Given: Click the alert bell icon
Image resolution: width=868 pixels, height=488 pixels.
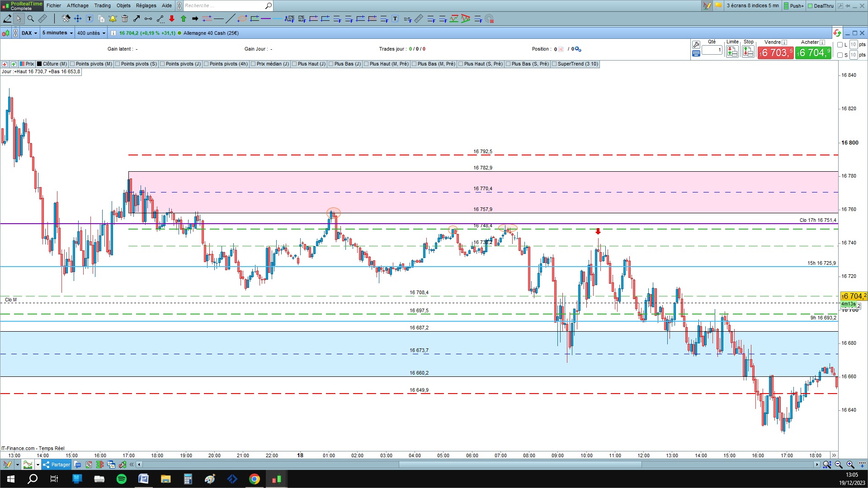Looking at the screenshot, I should click(113, 19).
